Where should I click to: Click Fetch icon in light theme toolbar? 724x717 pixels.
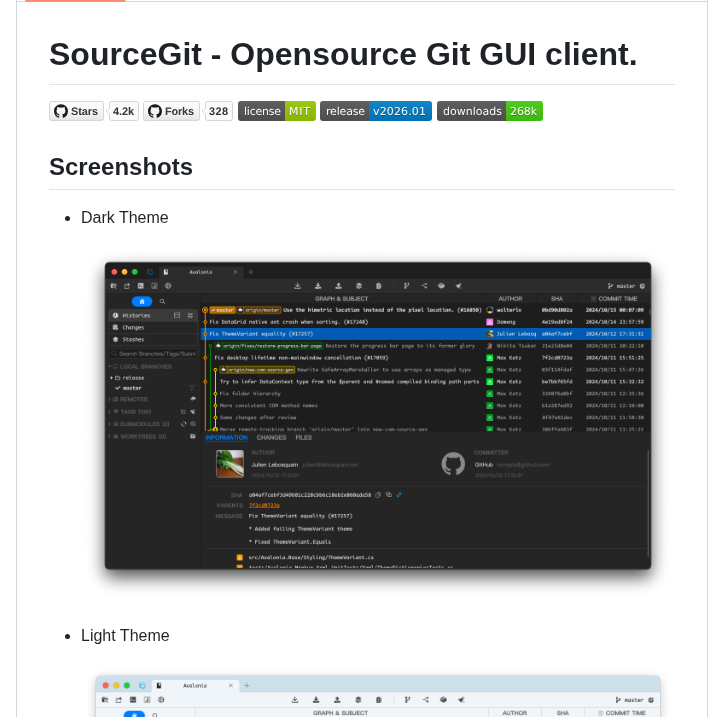click(295, 700)
